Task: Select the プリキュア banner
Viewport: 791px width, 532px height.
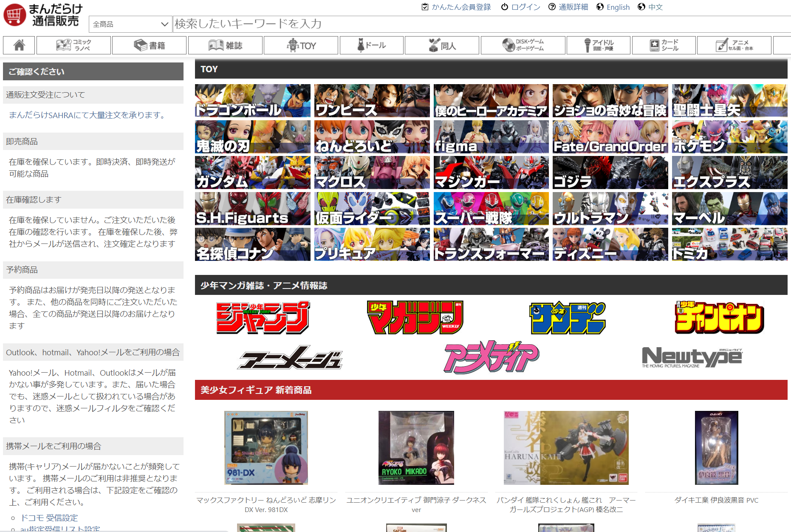Action: tap(372, 244)
